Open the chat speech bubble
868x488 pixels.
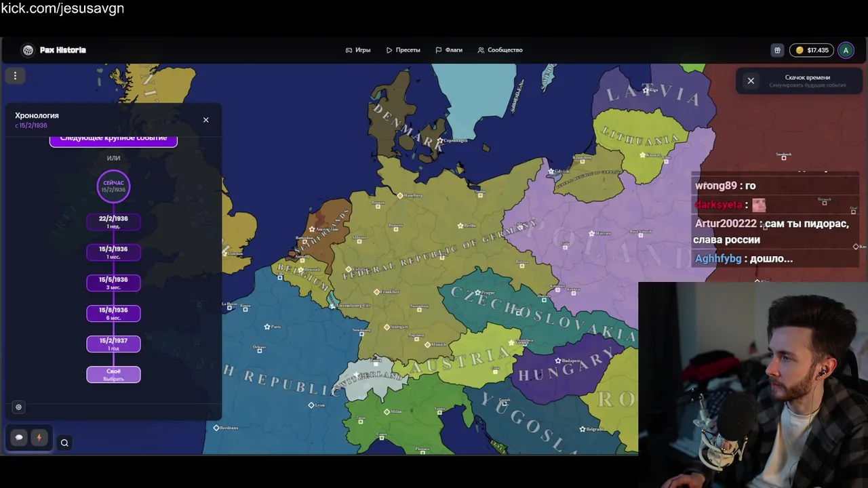coord(19,438)
